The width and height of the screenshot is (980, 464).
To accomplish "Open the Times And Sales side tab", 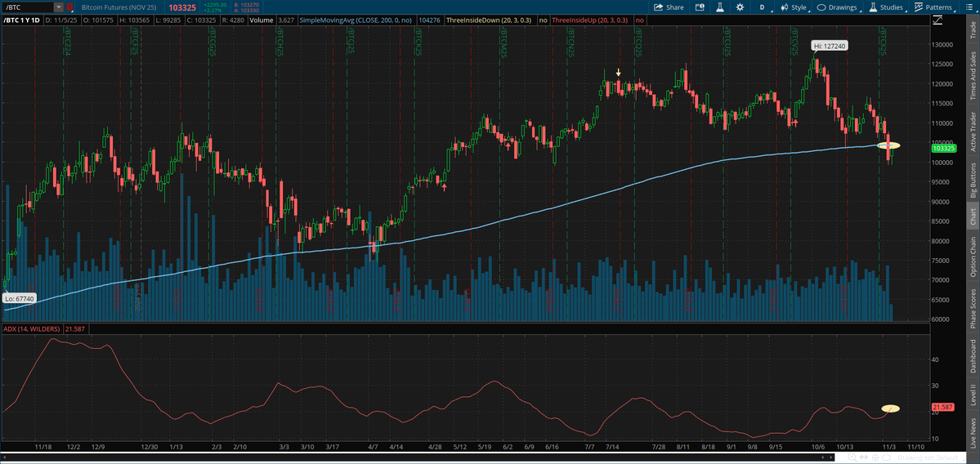I will tap(973, 72).
